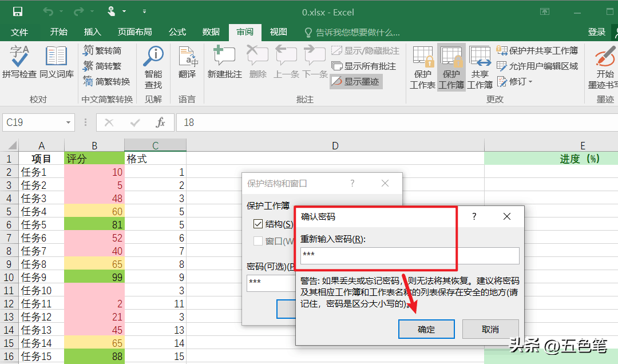Viewport: 618px width, 364px height.
Task: Run 拼写检查 spelling check
Action: 19,61
